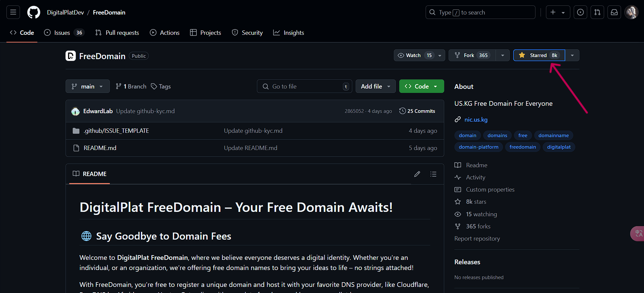The width and height of the screenshot is (644, 293).
Task: Click the EdwardLab author name
Action: [x=98, y=111]
